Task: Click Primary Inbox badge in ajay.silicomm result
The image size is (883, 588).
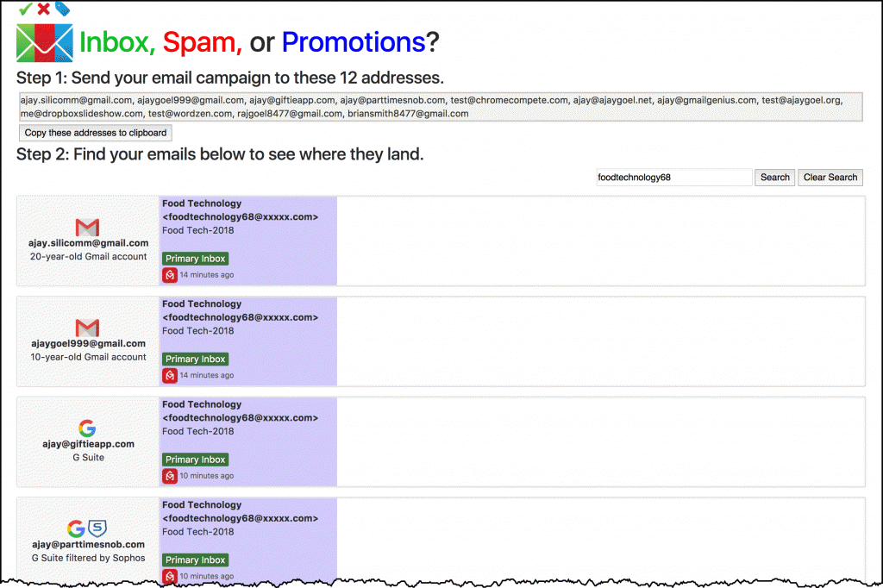Action: coord(195,259)
